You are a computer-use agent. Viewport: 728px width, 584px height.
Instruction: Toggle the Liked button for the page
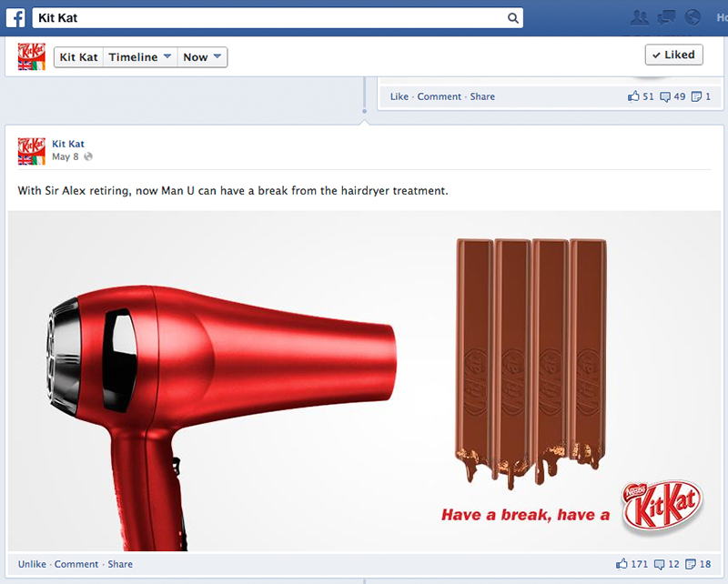[673, 55]
